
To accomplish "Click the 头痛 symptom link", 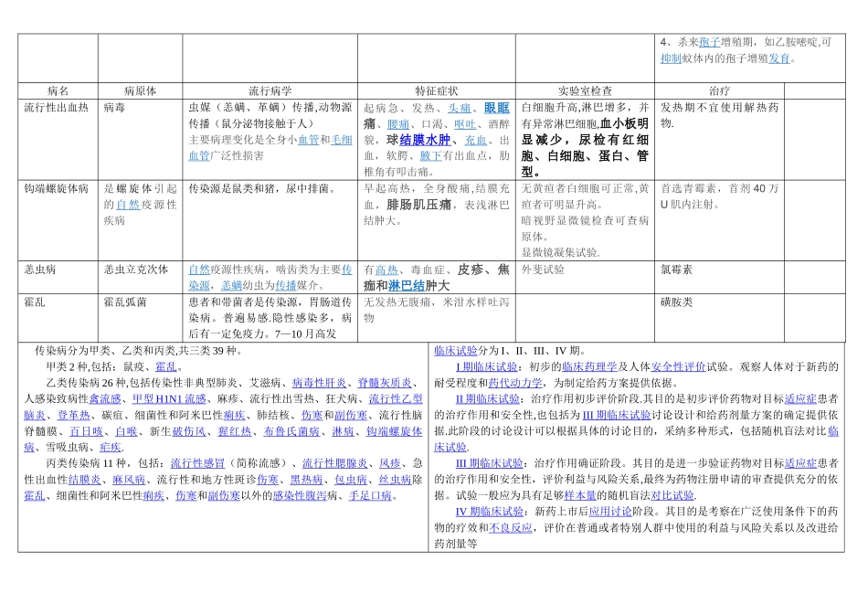I will (x=460, y=108).
